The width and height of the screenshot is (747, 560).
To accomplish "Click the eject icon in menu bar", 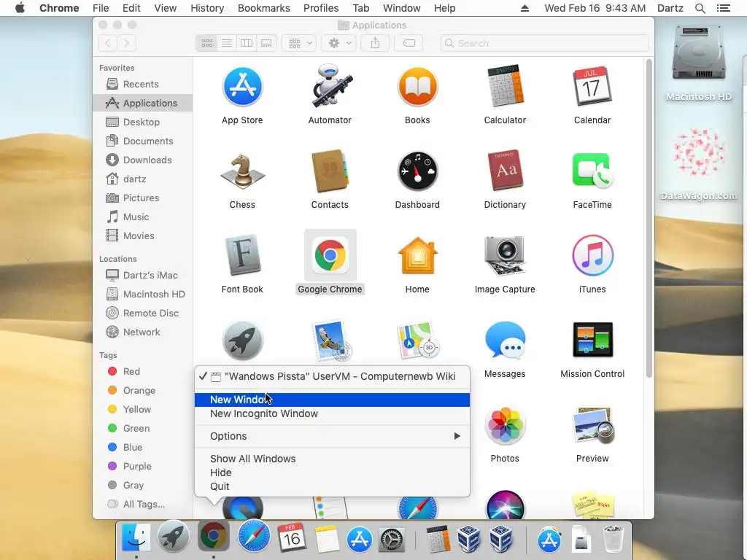I will (x=525, y=8).
